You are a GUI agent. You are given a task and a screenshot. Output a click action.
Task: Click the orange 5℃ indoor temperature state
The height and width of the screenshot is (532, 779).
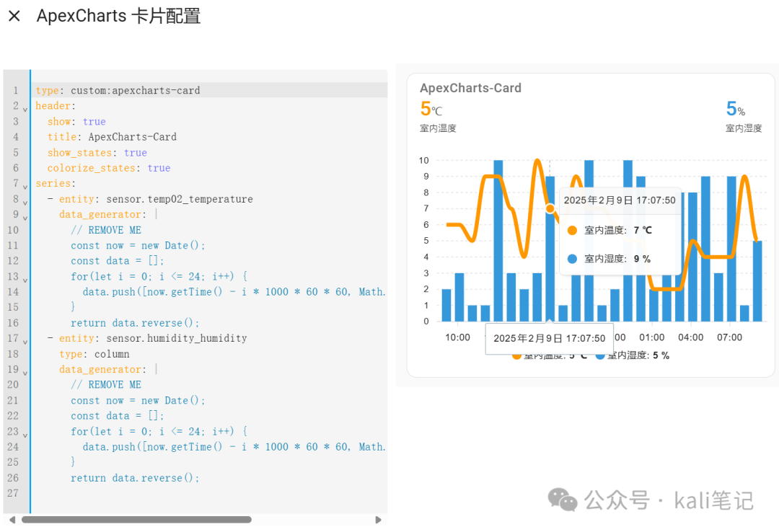pos(431,109)
